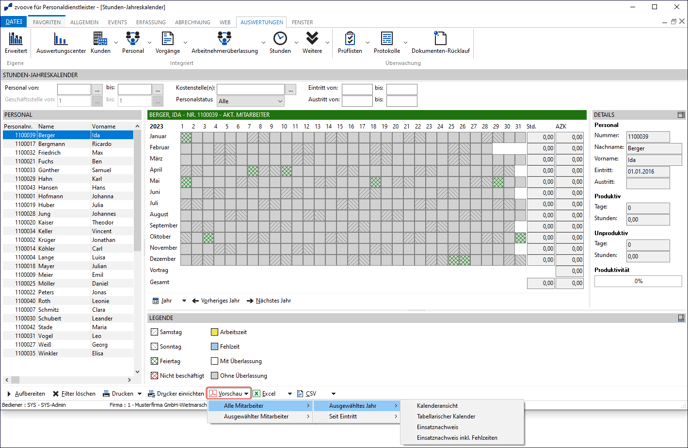Click Filter löschen in the bottom toolbar
The image size is (688, 448).
(74, 394)
